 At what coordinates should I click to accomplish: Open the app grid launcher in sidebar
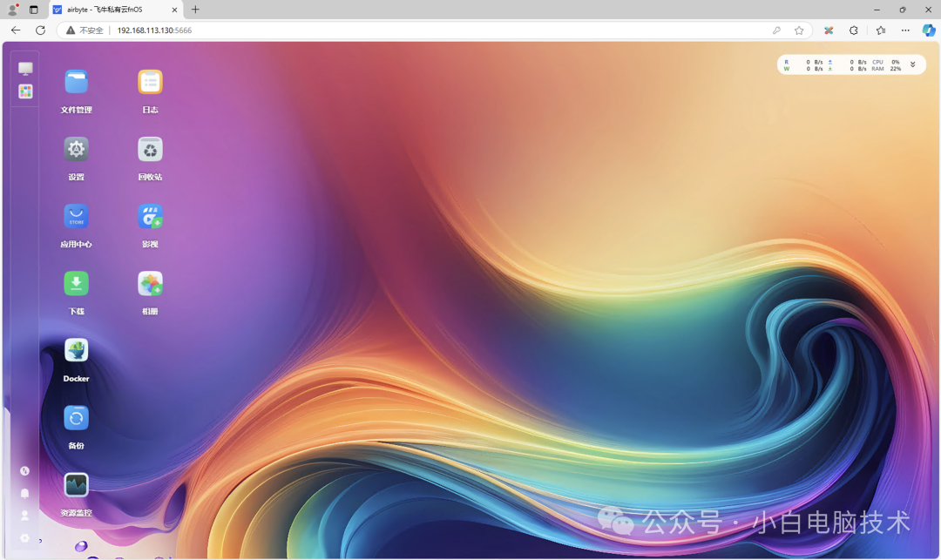(25, 91)
